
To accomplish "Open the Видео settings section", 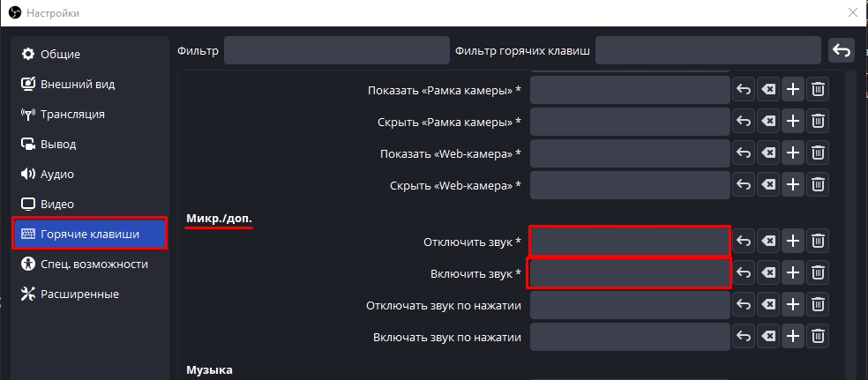I will click(x=90, y=204).
